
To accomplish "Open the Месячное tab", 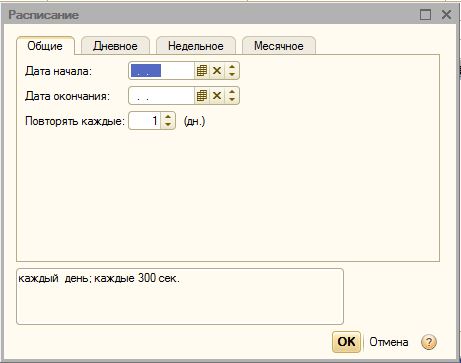I will 279,46.
